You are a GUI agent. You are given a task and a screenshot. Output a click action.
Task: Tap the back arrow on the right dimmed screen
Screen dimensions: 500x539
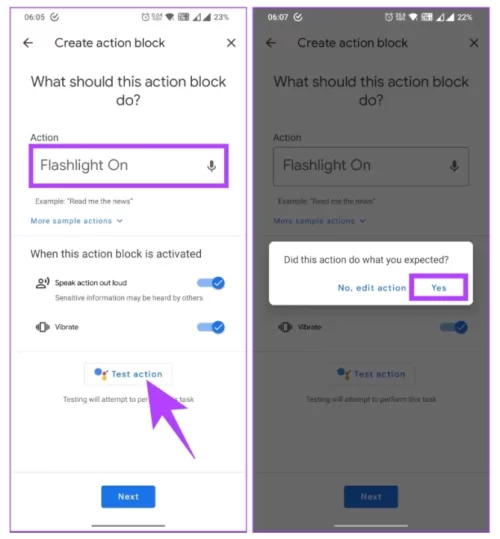pos(271,43)
